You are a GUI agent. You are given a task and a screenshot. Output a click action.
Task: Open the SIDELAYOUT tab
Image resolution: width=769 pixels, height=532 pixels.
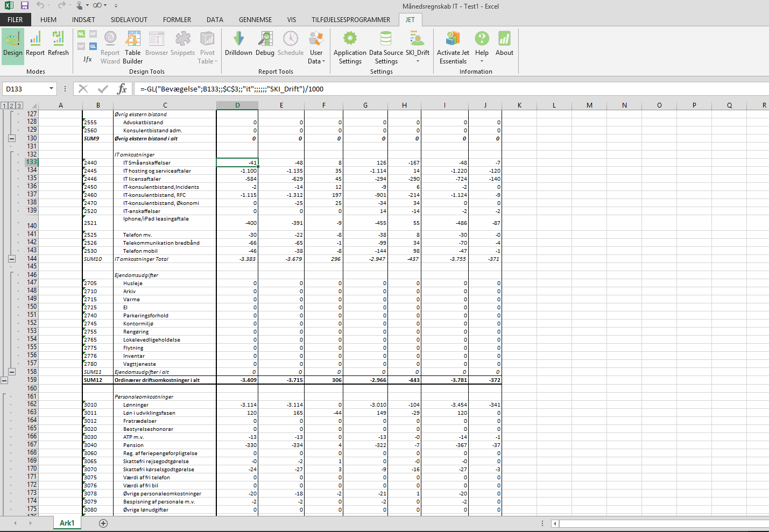[129, 19]
